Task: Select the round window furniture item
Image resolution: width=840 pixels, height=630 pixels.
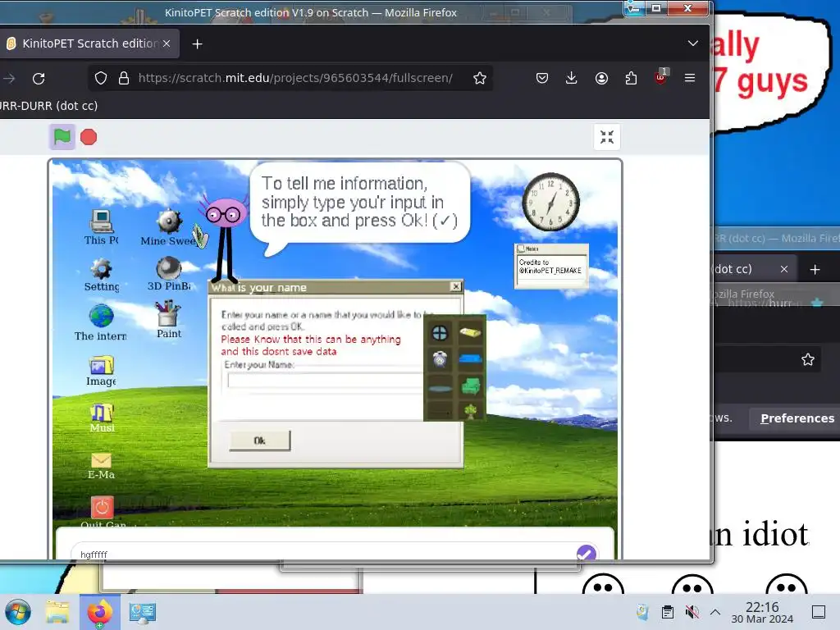Action: [x=440, y=333]
